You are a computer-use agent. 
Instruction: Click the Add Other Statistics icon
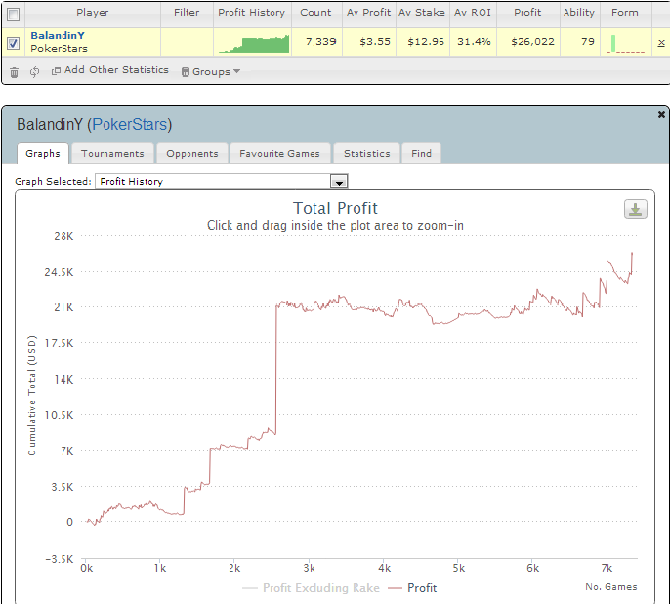pyautogui.click(x=56, y=71)
